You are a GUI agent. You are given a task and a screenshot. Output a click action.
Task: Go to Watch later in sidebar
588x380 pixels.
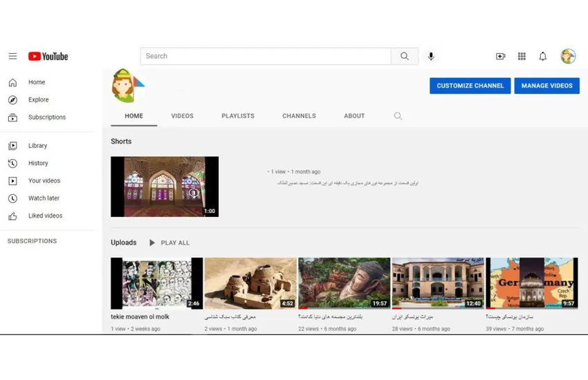pyautogui.click(x=44, y=198)
